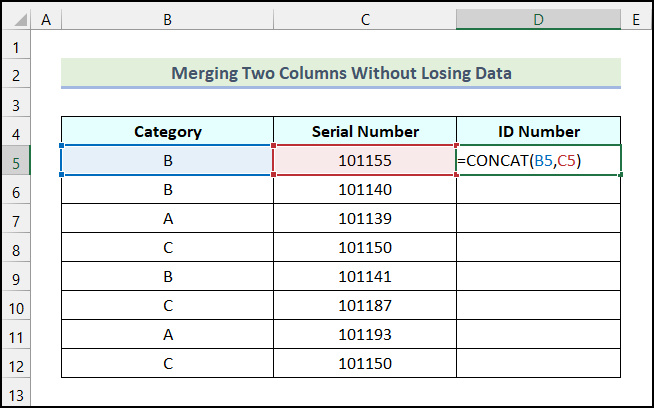Select column E header
654x408 pixels.
click(635, 19)
